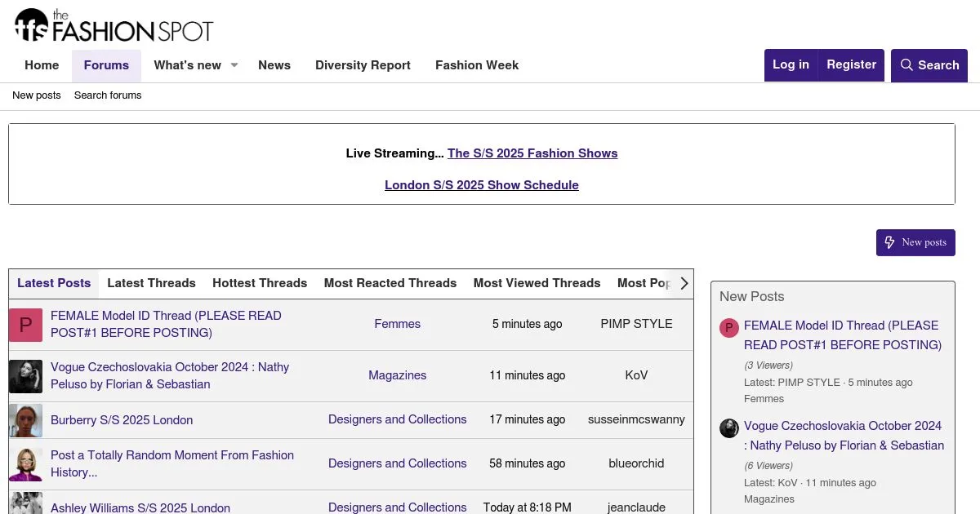Open jeanclaude user profile

pos(636,507)
